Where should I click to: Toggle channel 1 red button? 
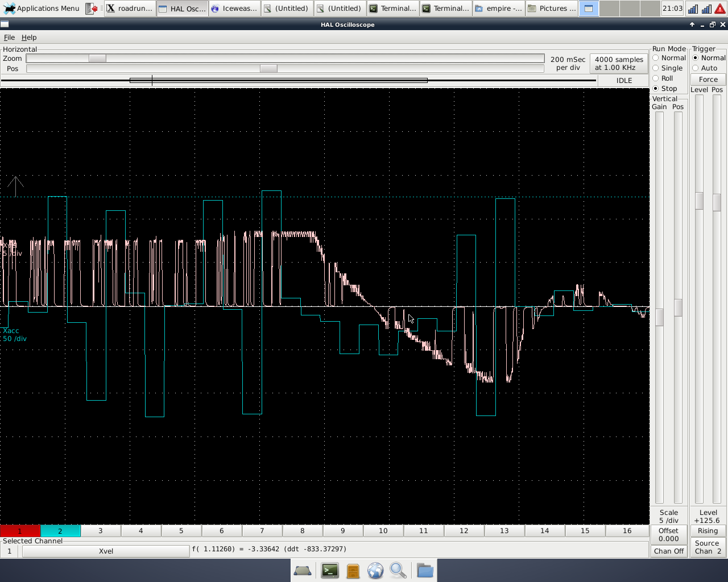[20, 531]
